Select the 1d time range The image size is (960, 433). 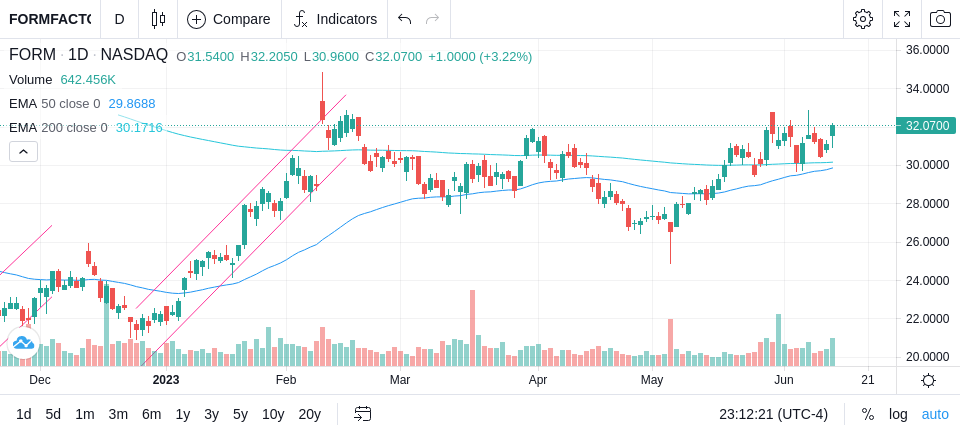click(24, 414)
